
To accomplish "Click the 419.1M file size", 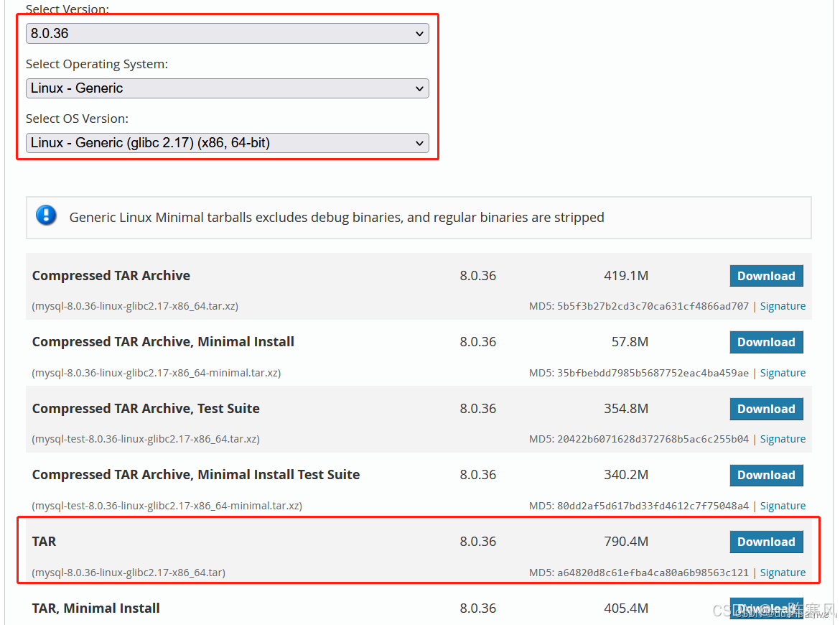I will pyautogui.click(x=626, y=276).
